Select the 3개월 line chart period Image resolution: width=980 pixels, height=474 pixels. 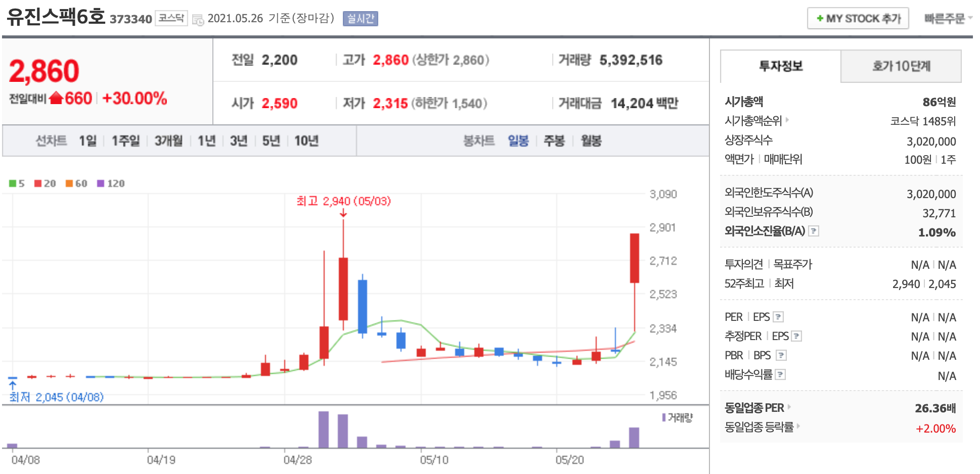tap(168, 140)
